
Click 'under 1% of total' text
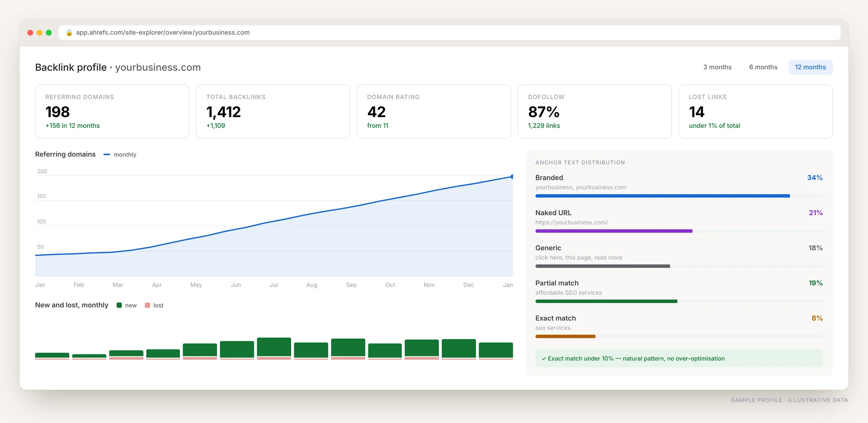tap(714, 126)
